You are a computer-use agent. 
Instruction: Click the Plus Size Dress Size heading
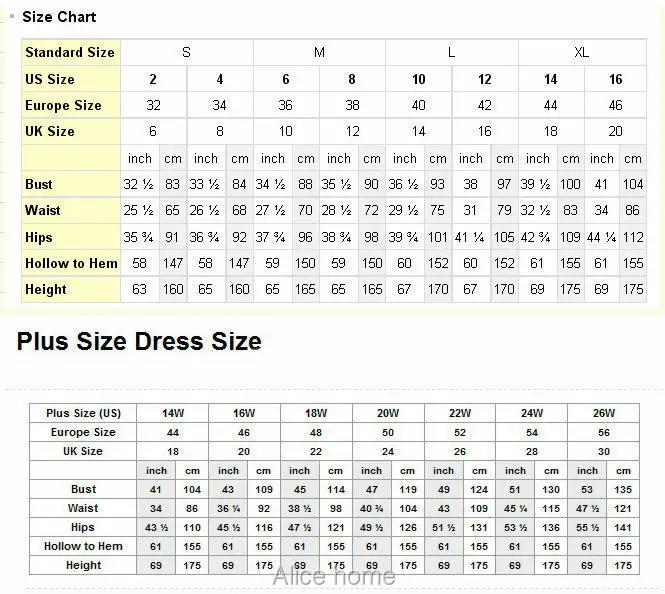click(139, 342)
